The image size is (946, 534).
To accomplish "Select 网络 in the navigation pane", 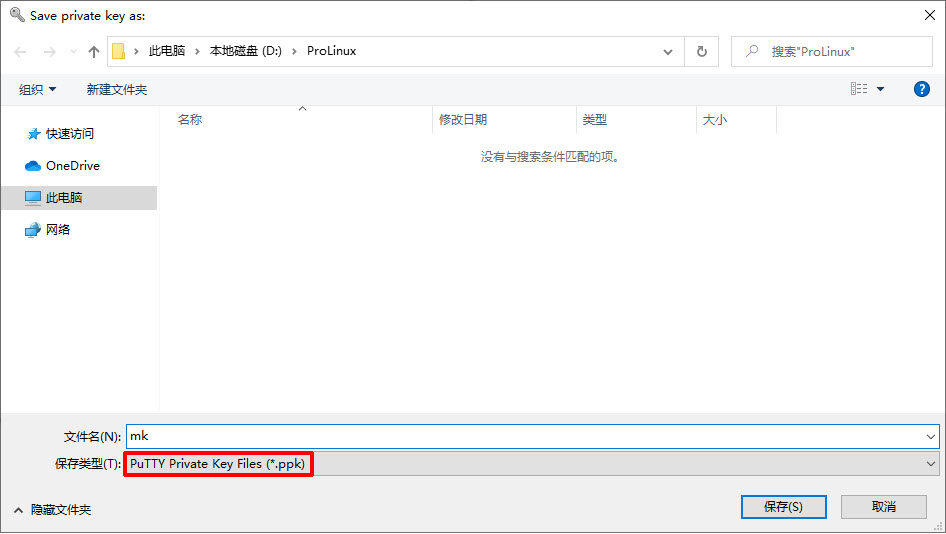I will [x=58, y=230].
